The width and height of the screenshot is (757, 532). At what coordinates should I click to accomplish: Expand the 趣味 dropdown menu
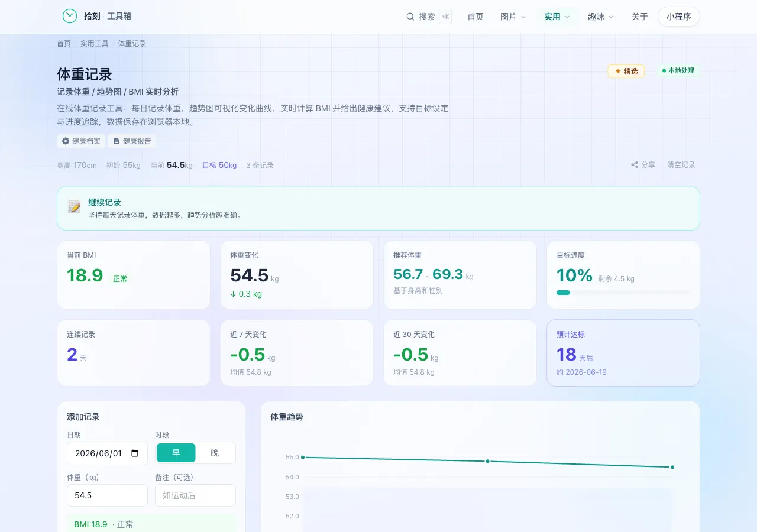point(600,17)
